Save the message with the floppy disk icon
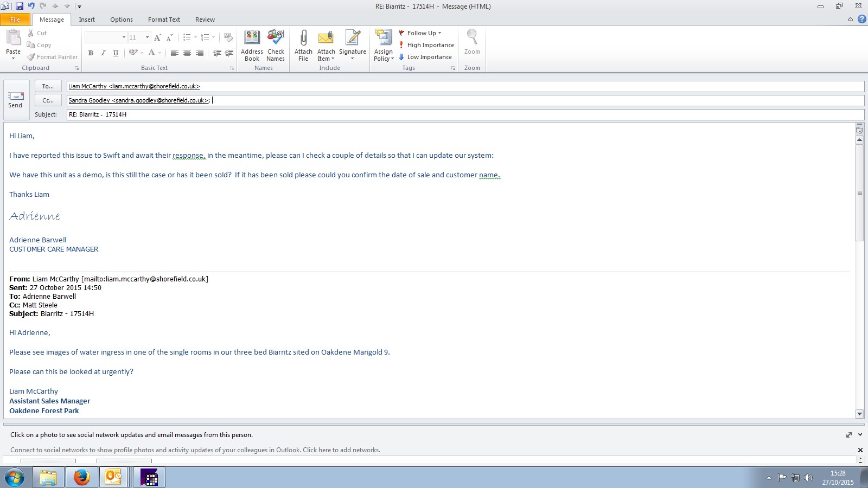Viewport: 868px width, 488px height. (x=20, y=6)
